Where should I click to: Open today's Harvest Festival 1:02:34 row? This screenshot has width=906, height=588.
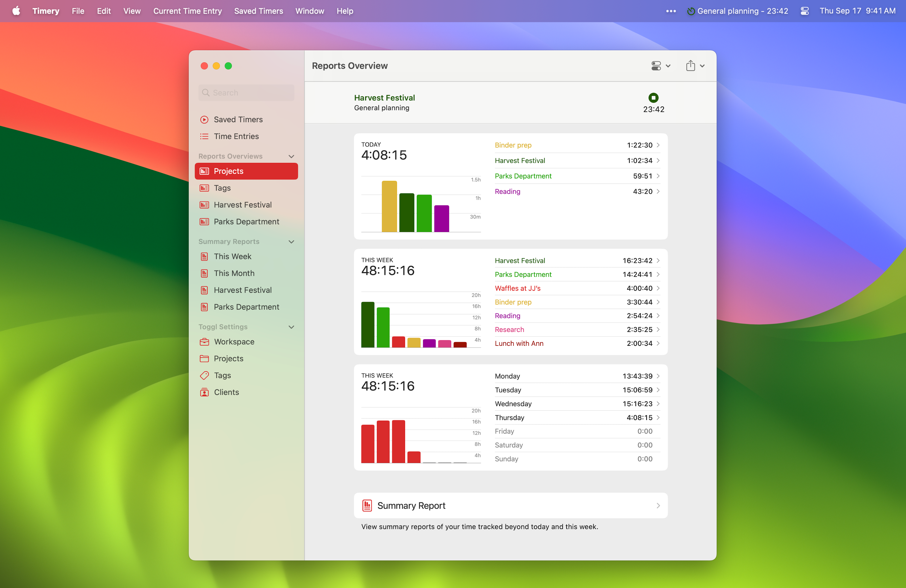[577, 160]
